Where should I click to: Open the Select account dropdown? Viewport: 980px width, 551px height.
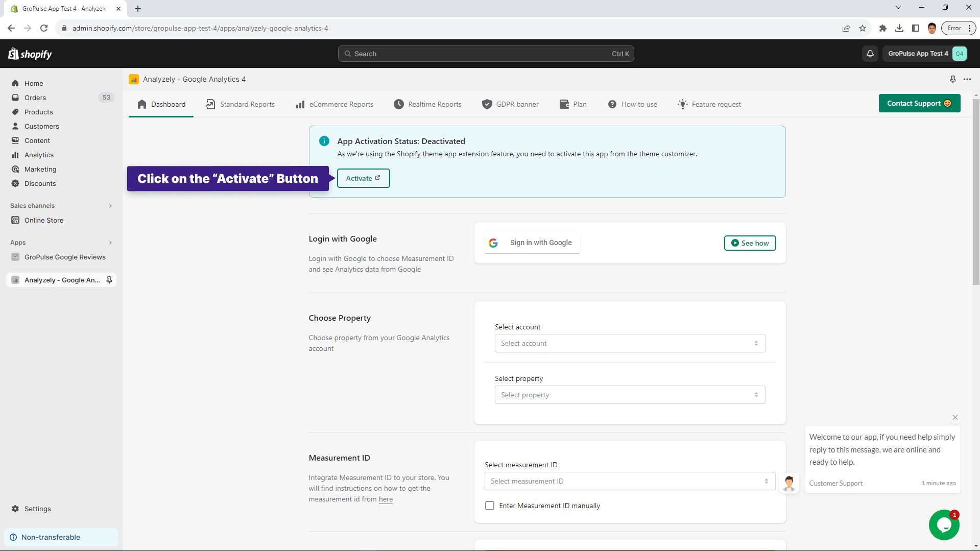click(x=630, y=343)
